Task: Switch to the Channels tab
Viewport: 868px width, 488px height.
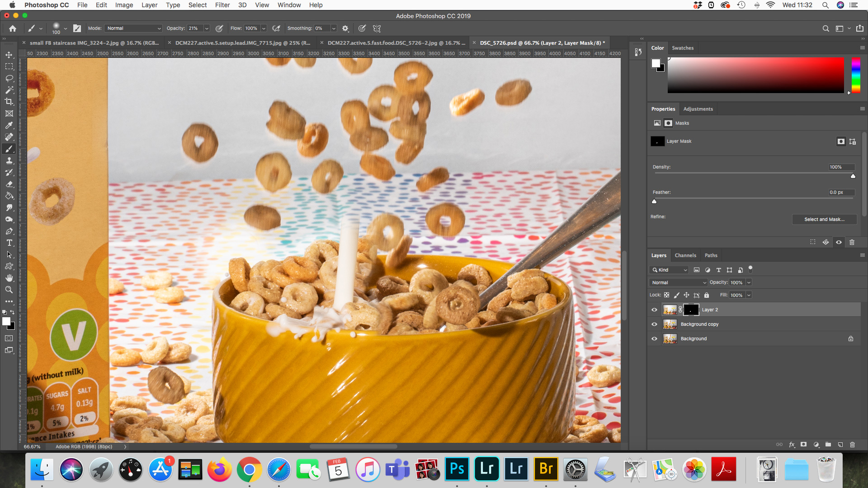Action: tap(685, 255)
